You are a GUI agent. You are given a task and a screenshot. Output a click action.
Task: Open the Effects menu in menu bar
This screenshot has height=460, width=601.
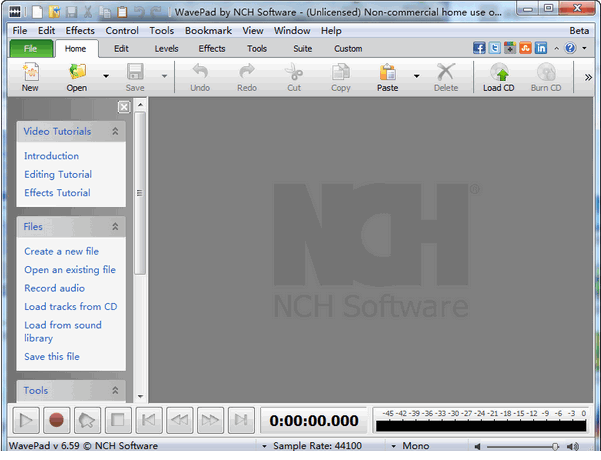[x=80, y=31]
